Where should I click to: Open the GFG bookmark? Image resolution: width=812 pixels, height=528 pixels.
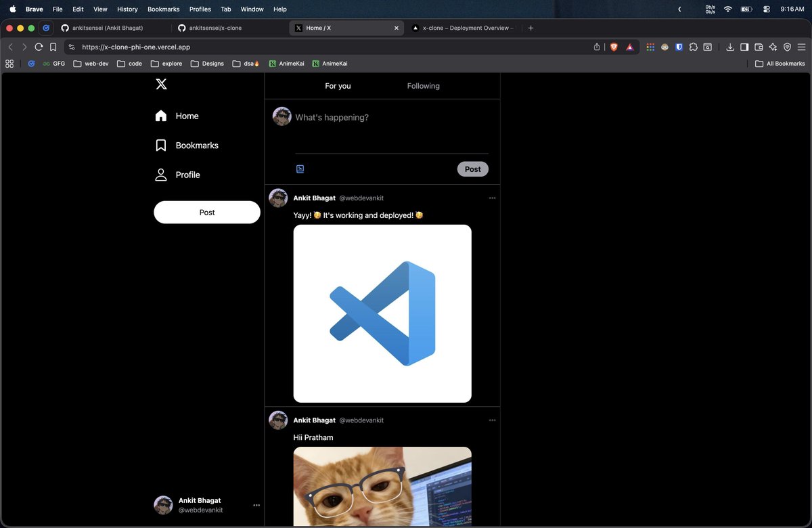click(54, 64)
